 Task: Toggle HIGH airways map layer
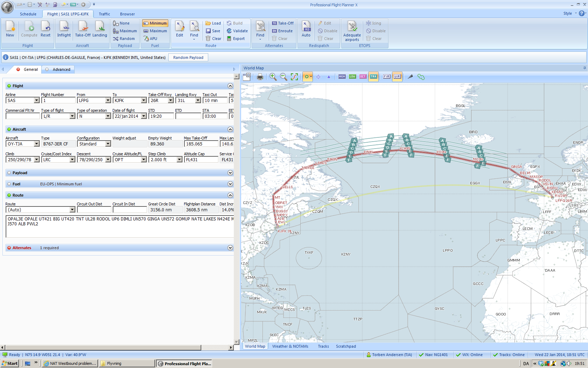(x=342, y=77)
